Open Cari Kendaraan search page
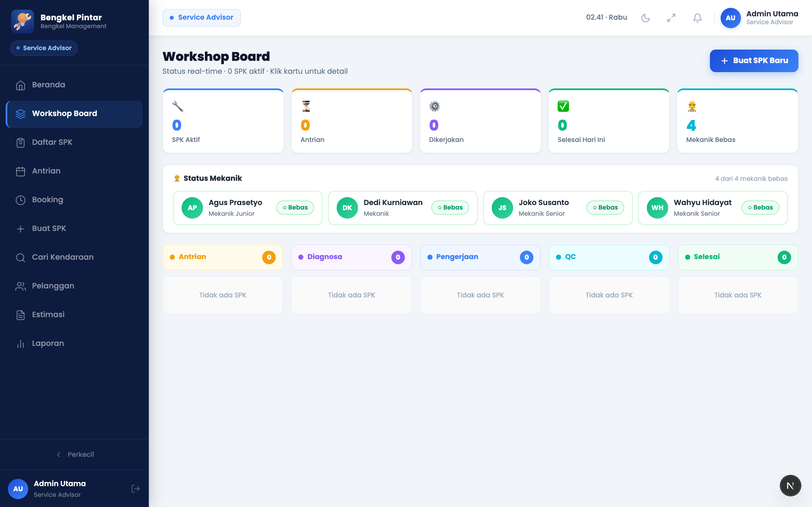The height and width of the screenshot is (507, 812). (74, 257)
